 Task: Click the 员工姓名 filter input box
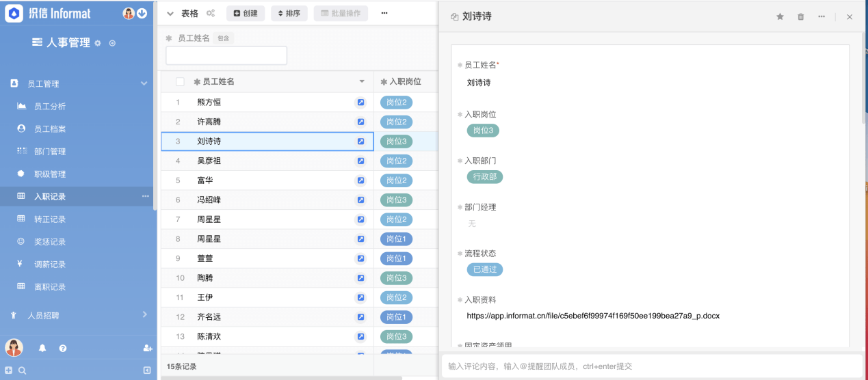(x=226, y=55)
